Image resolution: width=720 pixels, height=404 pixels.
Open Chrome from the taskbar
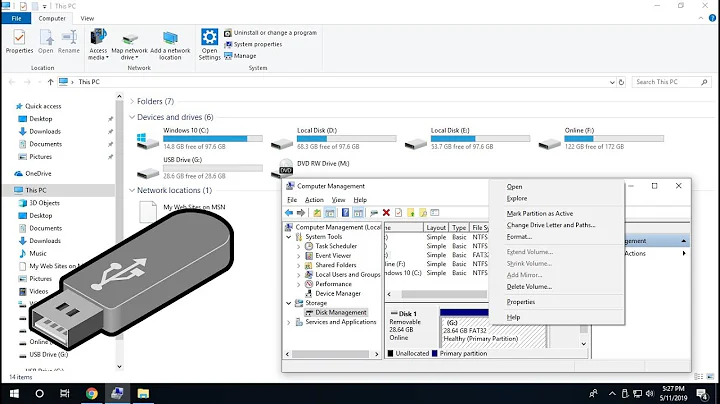click(91, 393)
